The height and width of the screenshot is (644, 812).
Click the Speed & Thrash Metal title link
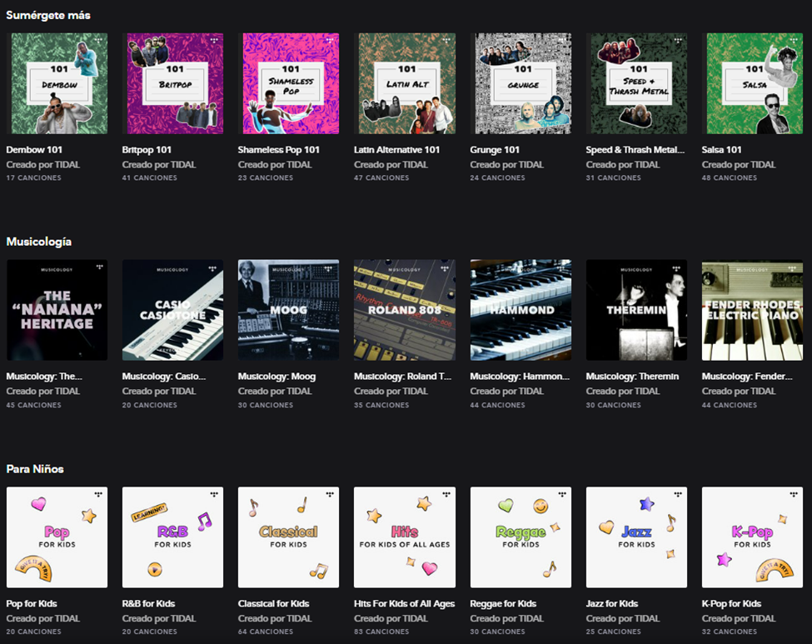point(635,150)
